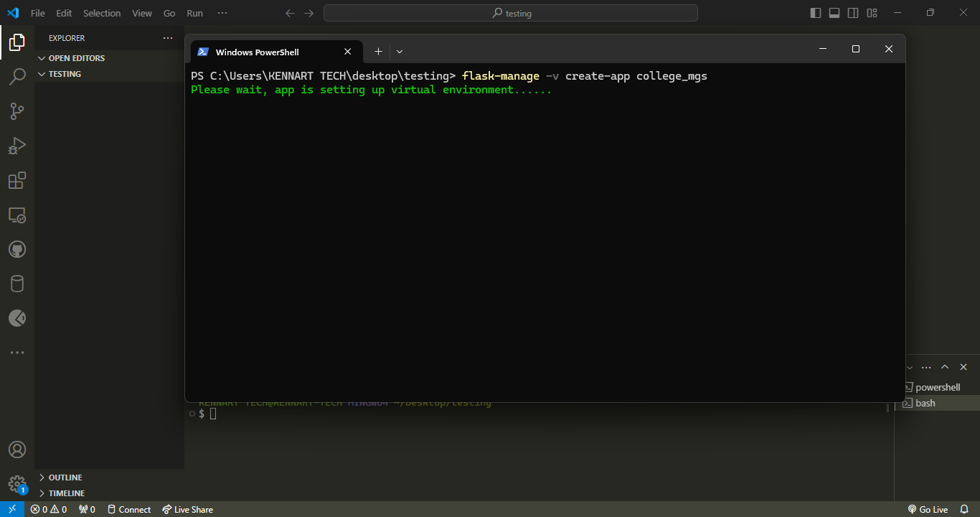Click Go Live in the status bar

[x=928, y=509]
